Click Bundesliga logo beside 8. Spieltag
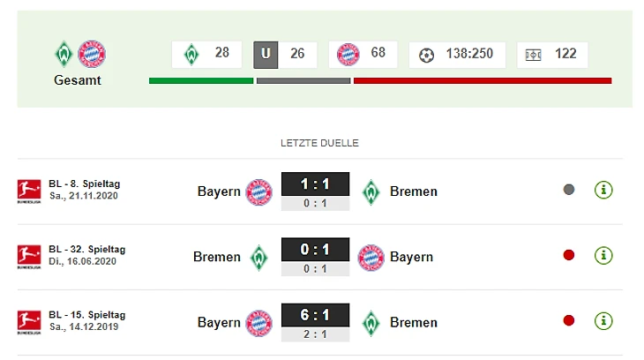The image size is (644, 360). point(29,190)
